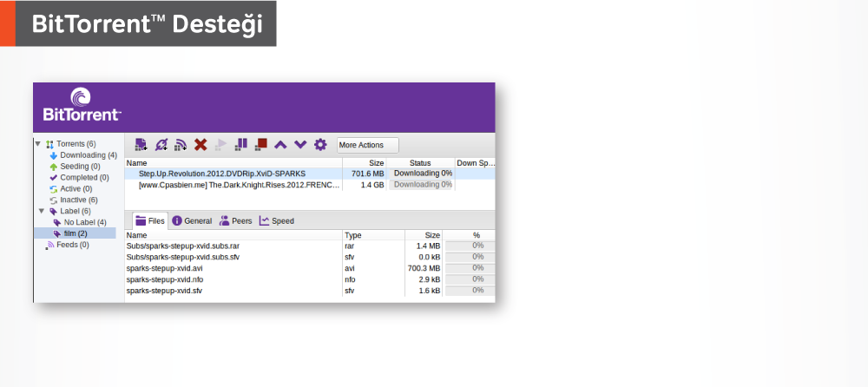The height and width of the screenshot is (387, 868).
Task: Sort by Down Speed column header
Action: [475, 163]
